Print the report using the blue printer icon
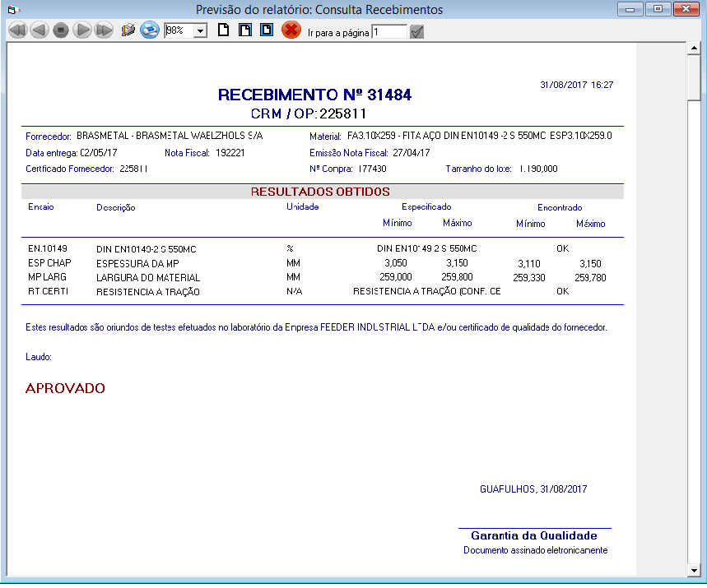Image resolution: width=707 pixels, height=588 pixels. pyautogui.click(x=150, y=30)
